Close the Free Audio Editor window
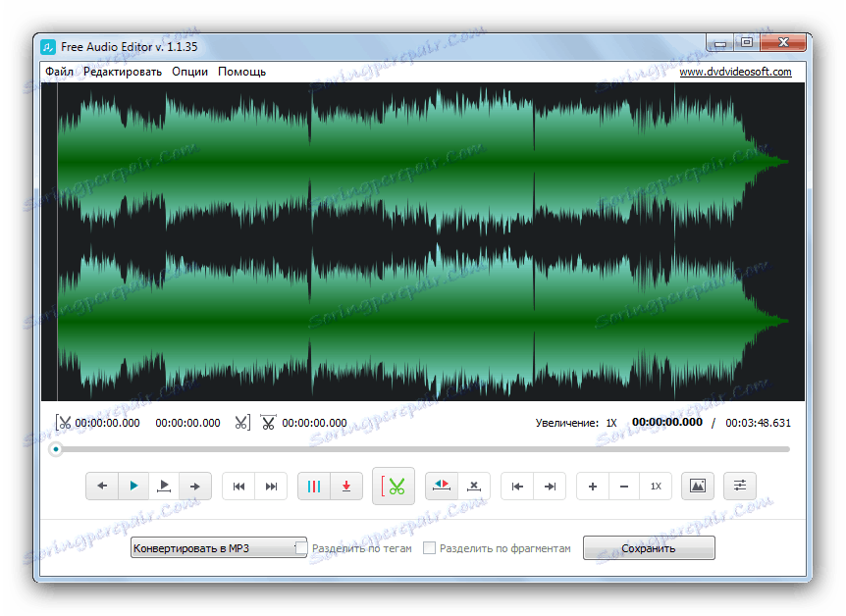 click(783, 42)
